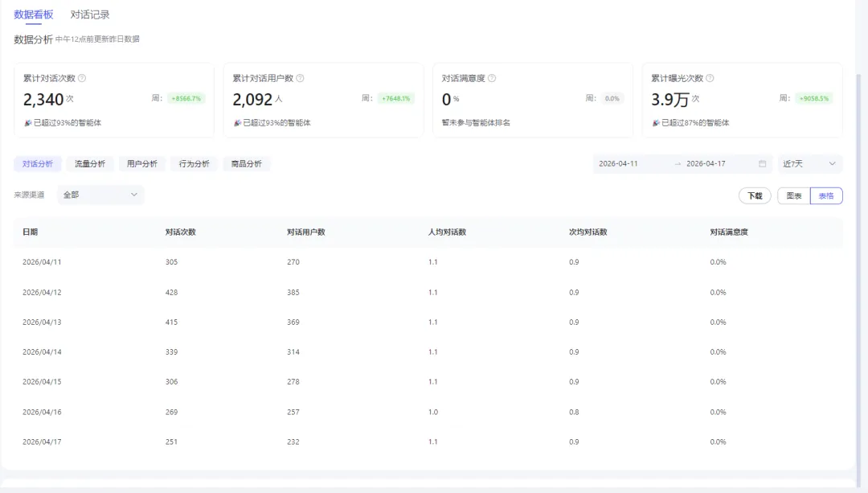Open calendar icon in date range picker
Viewport: 868px width, 493px height.
(762, 164)
